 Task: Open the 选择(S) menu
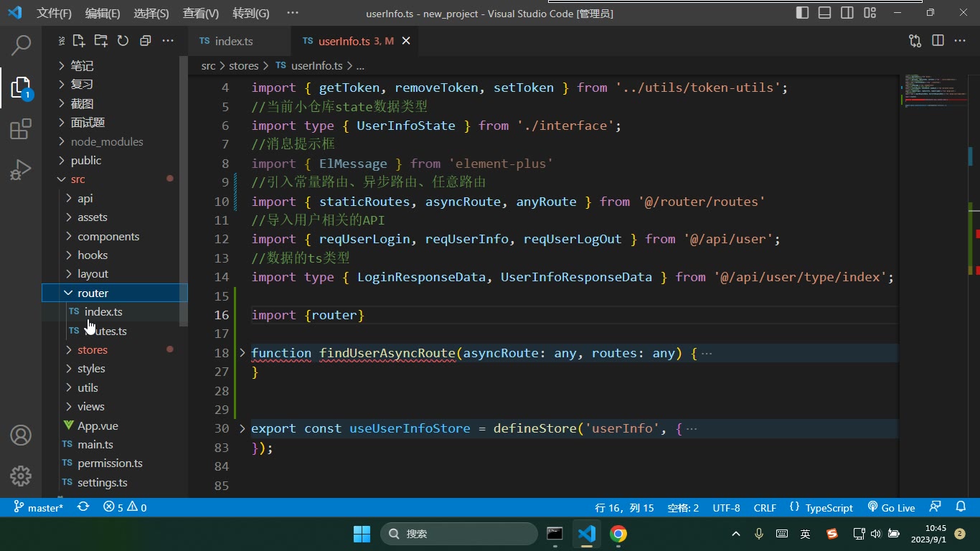tap(151, 13)
